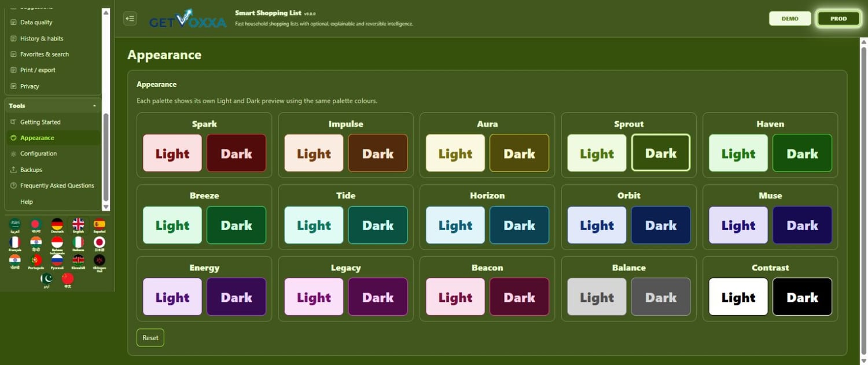Click the sidebar scrollbar up arrow
868x365 pixels.
pyautogui.click(x=105, y=12)
